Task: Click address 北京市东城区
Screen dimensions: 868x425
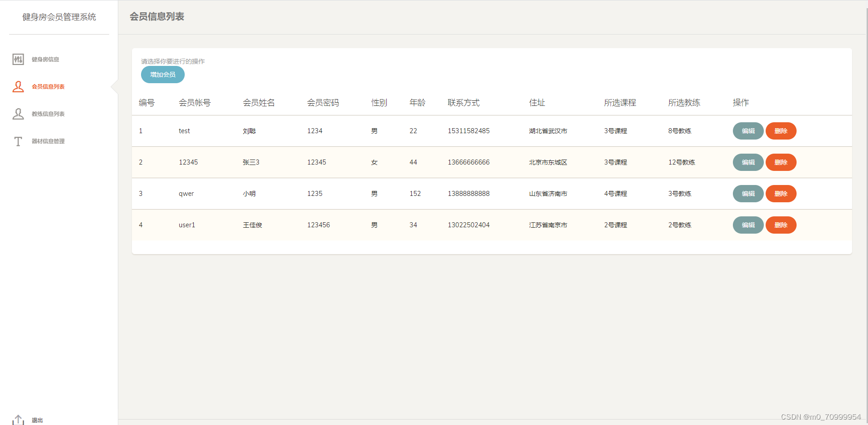Action: coord(548,162)
